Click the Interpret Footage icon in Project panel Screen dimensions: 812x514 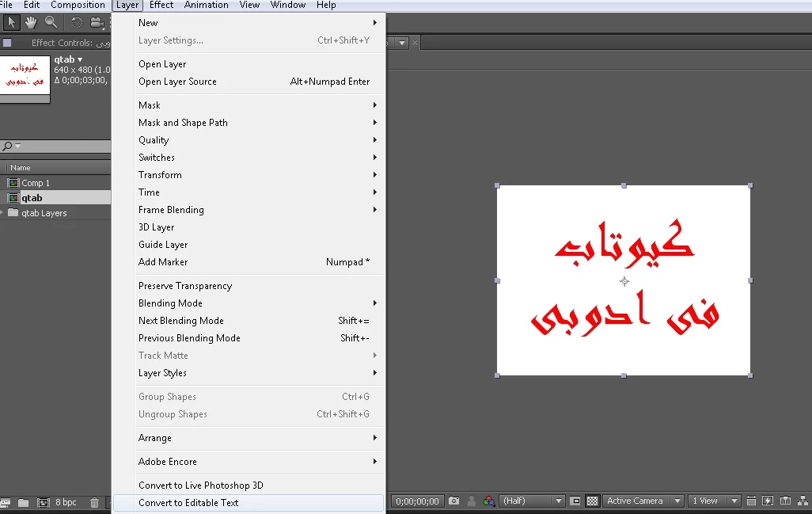(6, 502)
